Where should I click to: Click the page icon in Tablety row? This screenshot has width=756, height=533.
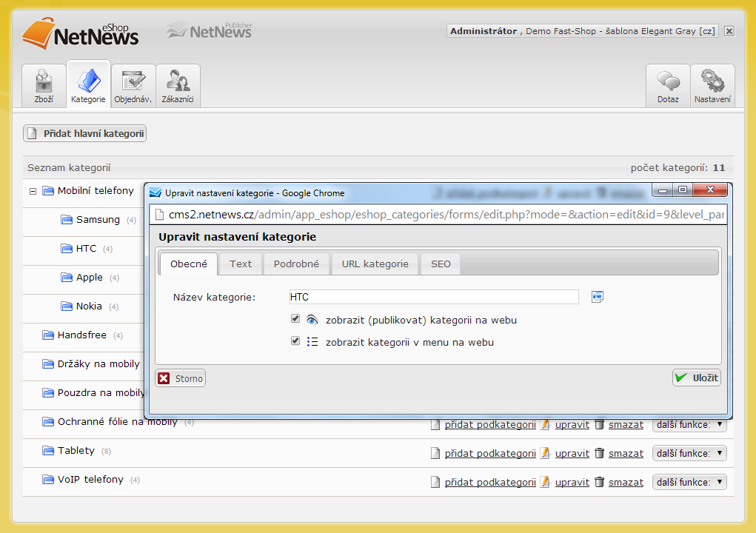[x=435, y=454]
